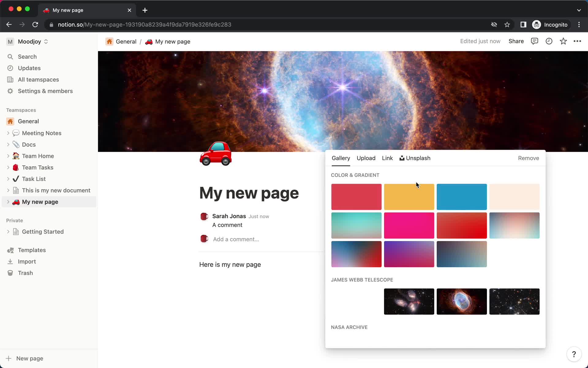Expand the Team Home sidebar item
The width and height of the screenshot is (588, 368).
[x=9, y=155]
